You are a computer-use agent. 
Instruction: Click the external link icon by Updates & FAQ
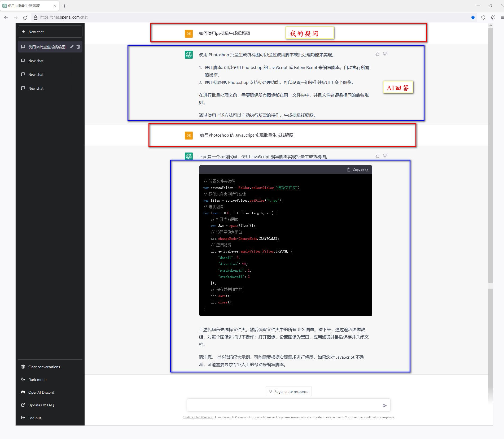click(23, 405)
